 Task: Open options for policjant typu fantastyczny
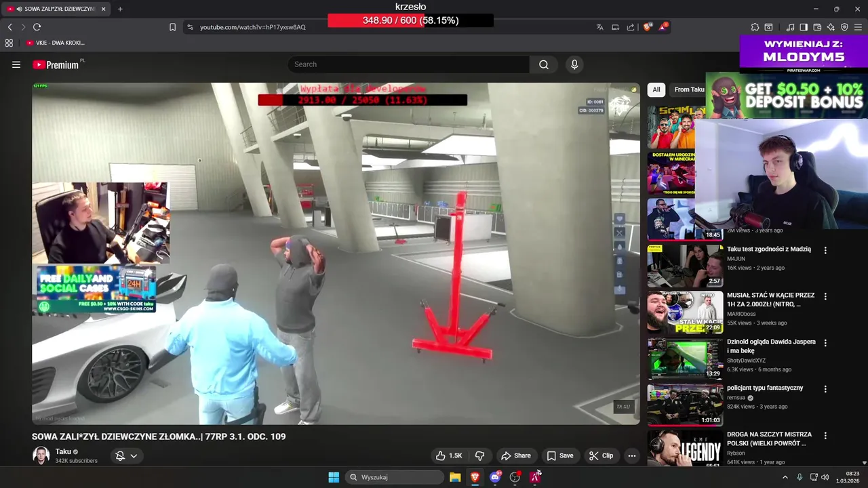[x=825, y=389]
